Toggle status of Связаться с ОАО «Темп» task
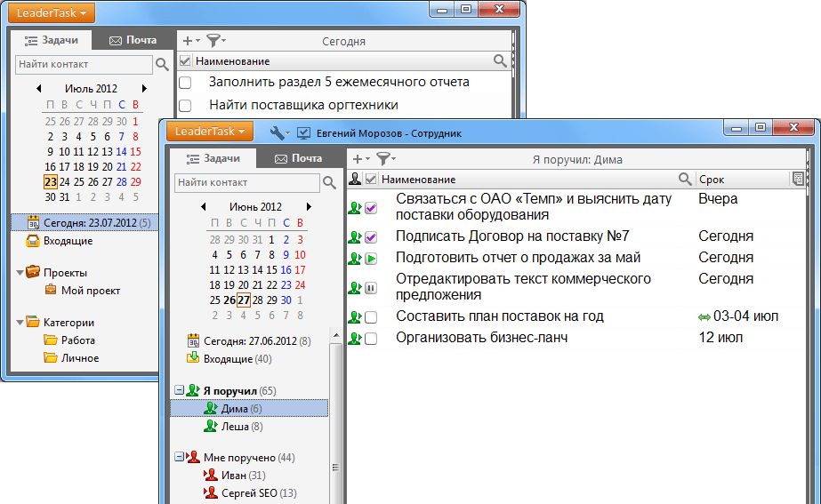Screen dimensions: 821x504 point(371,208)
